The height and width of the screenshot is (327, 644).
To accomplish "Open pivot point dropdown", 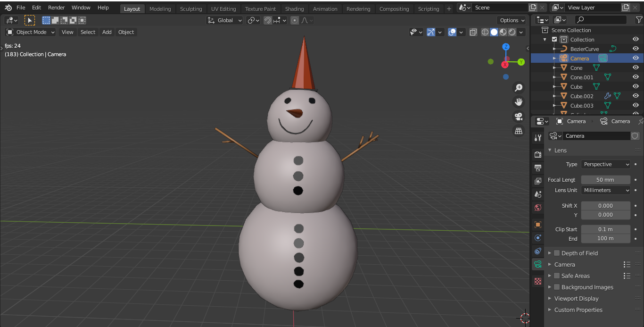I will (x=254, y=20).
